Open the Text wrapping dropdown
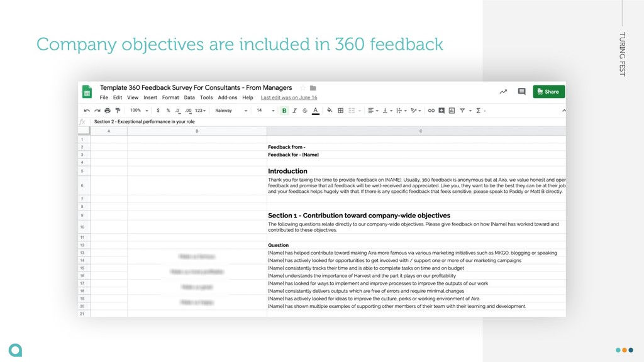Image resolution: width=644 pixels, height=362 pixels. 401,111
